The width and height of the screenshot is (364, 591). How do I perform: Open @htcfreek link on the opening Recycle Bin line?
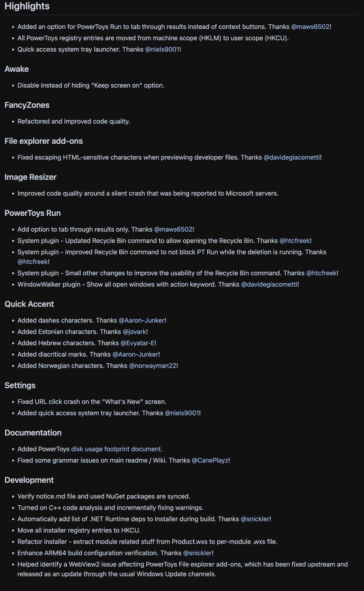(x=295, y=241)
